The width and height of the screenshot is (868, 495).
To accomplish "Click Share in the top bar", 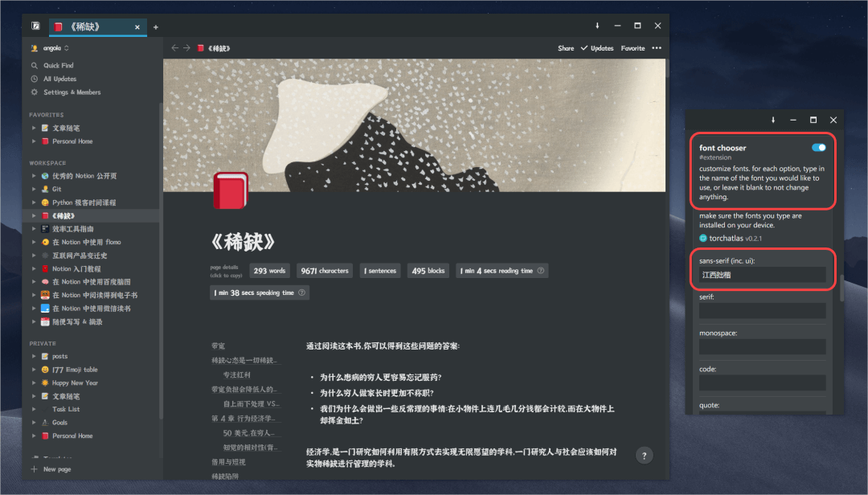I will (566, 48).
